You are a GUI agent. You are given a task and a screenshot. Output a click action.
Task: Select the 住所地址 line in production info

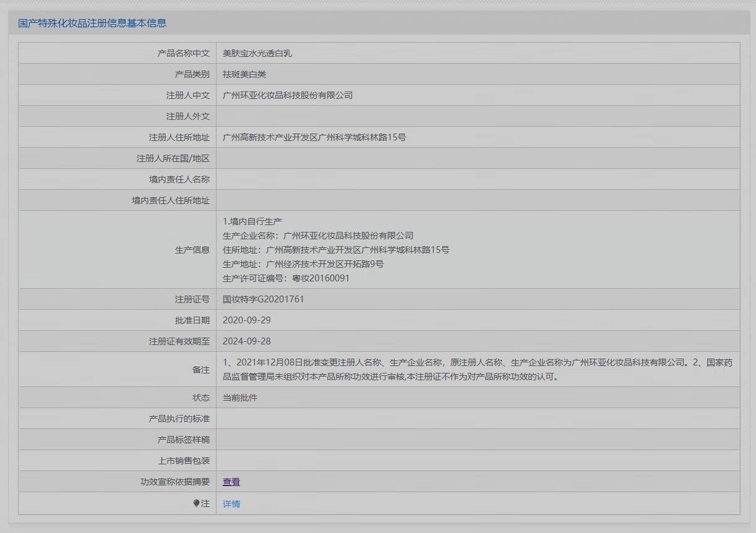(x=336, y=250)
